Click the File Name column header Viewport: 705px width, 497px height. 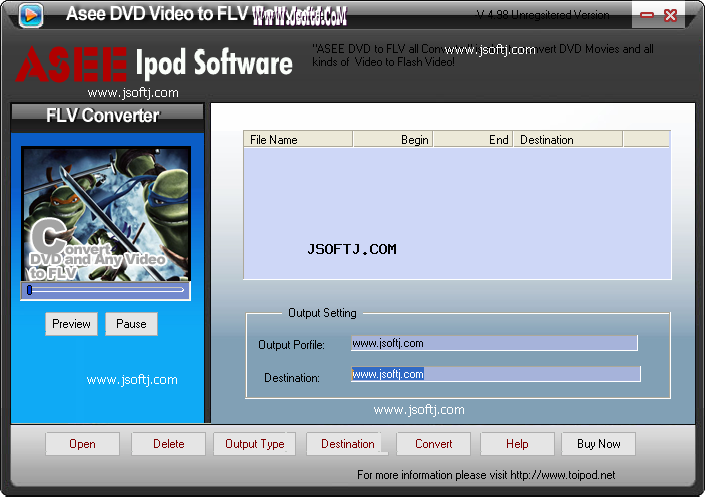[x=298, y=139]
